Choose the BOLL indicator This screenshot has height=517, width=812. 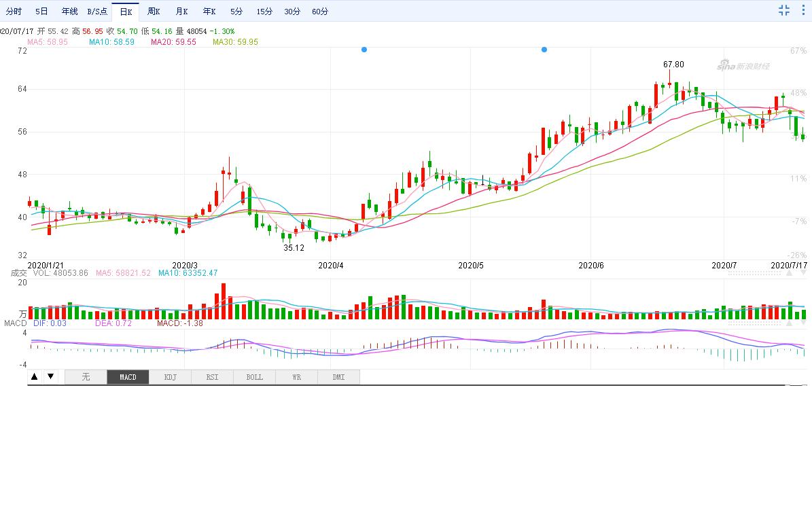(254, 377)
